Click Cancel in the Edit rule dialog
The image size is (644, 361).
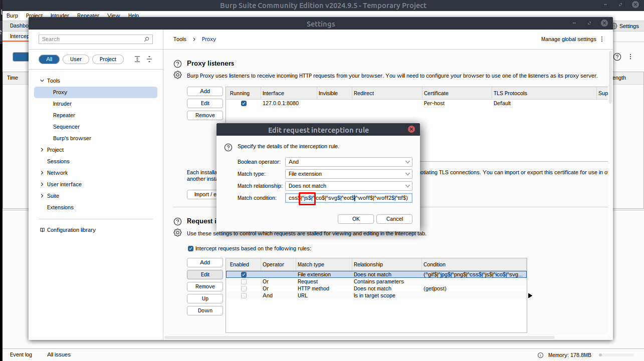(394, 219)
